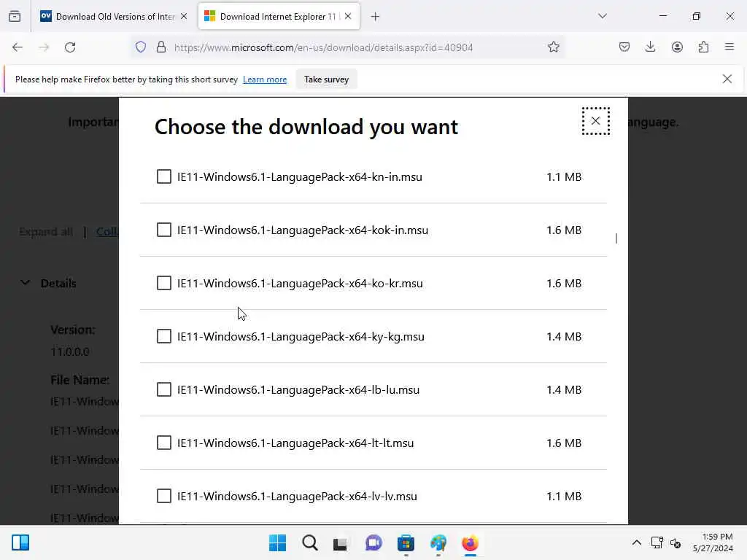Open Learn more survey link

[x=265, y=79]
